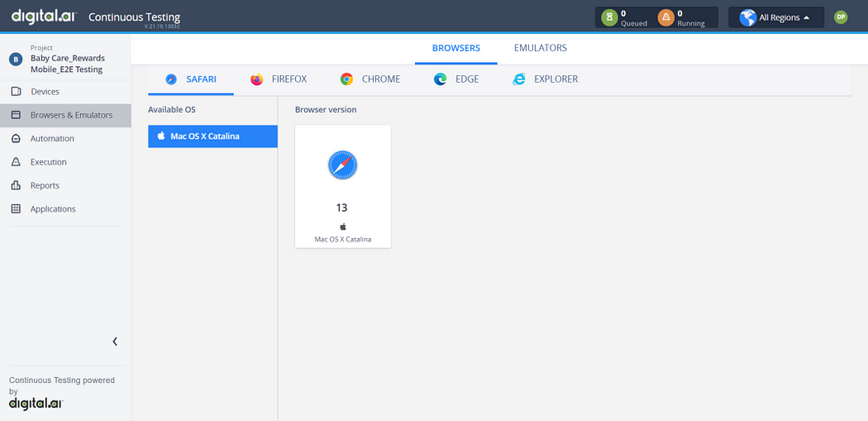Open the Running tests indicator icon
Viewport: 868px width, 421px height.
point(666,17)
